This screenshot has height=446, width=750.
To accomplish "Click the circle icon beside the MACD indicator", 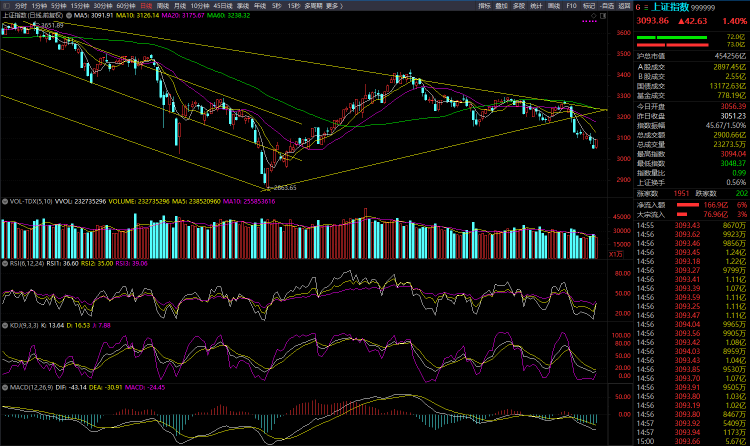I will click(x=4, y=388).
